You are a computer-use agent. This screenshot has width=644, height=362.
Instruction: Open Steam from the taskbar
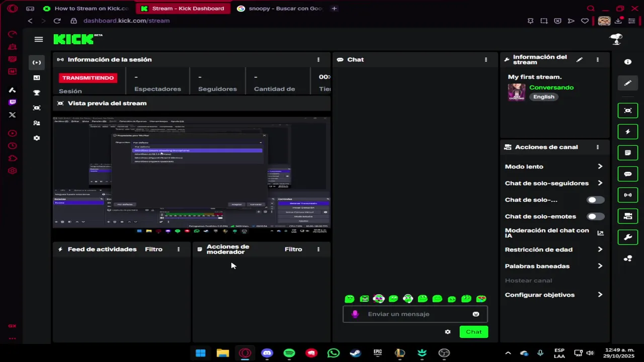tap(356, 353)
